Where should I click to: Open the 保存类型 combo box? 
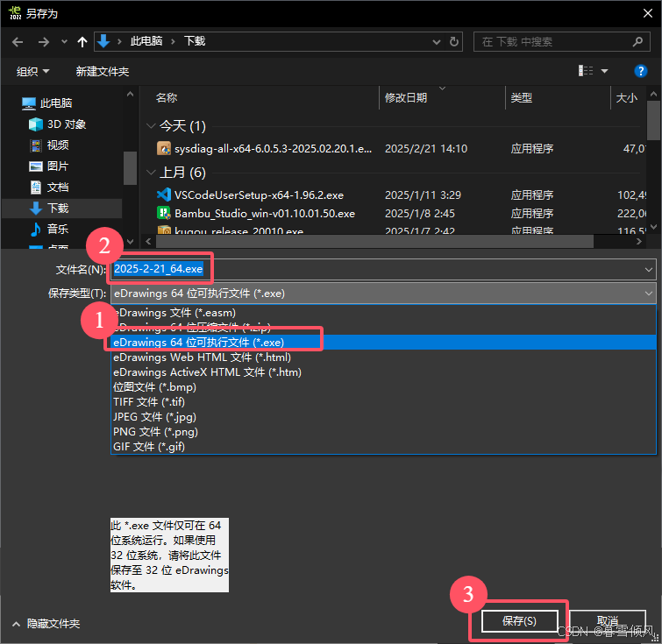click(x=383, y=294)
